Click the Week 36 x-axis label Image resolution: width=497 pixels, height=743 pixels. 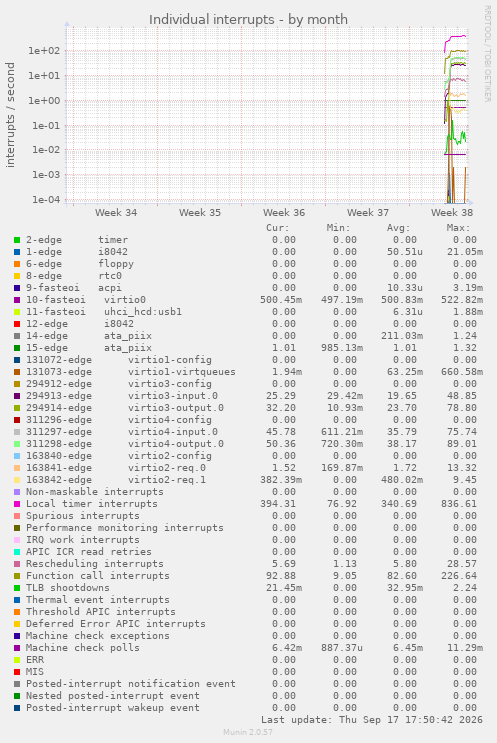[x=284, y=213]
